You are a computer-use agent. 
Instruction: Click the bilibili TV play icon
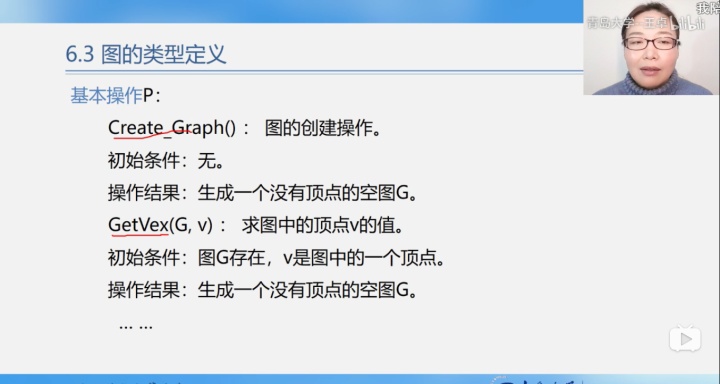tap(685, 339)
